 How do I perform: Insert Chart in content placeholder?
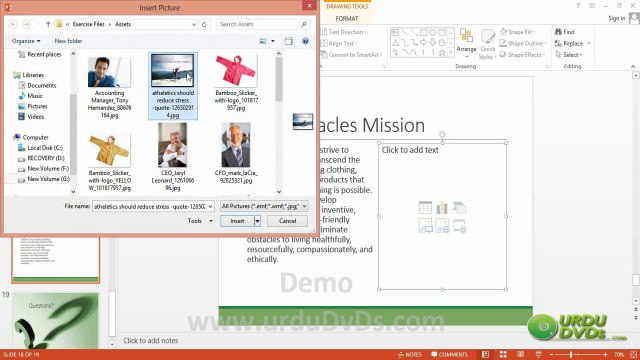442,207
